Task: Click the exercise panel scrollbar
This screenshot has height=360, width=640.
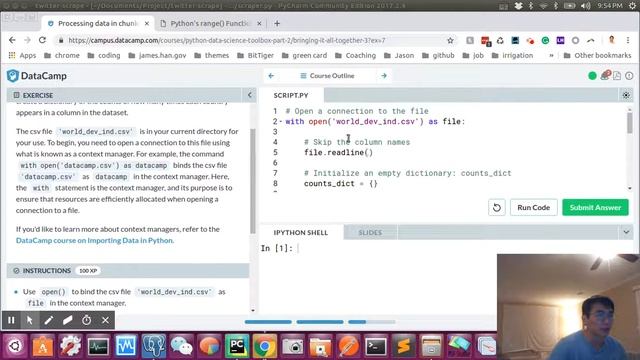Action: click(253, 181)
